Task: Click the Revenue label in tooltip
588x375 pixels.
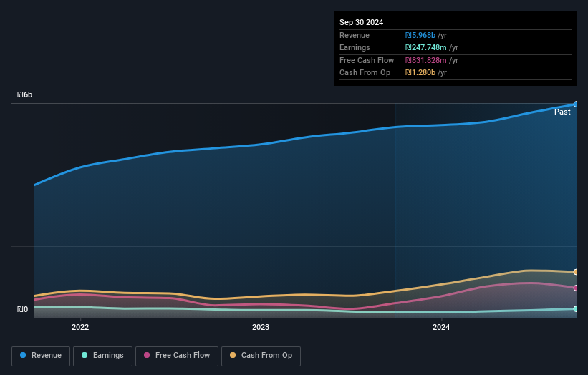Action: tap(355, 35)
